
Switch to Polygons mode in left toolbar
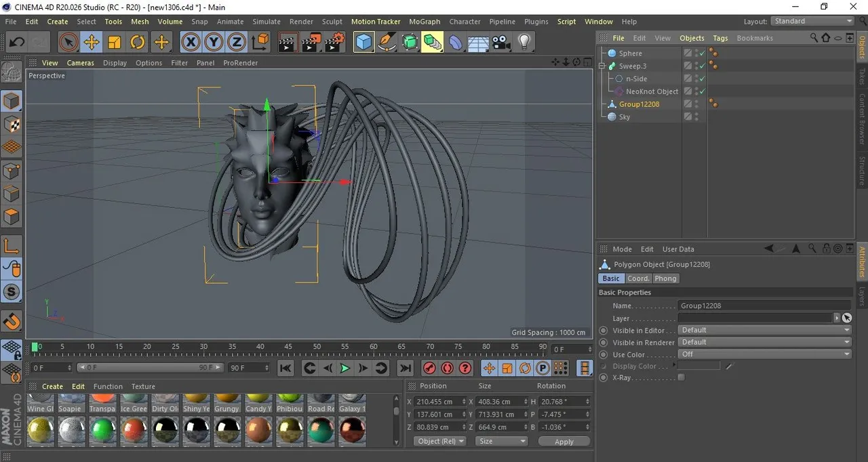tap(12, 217)
